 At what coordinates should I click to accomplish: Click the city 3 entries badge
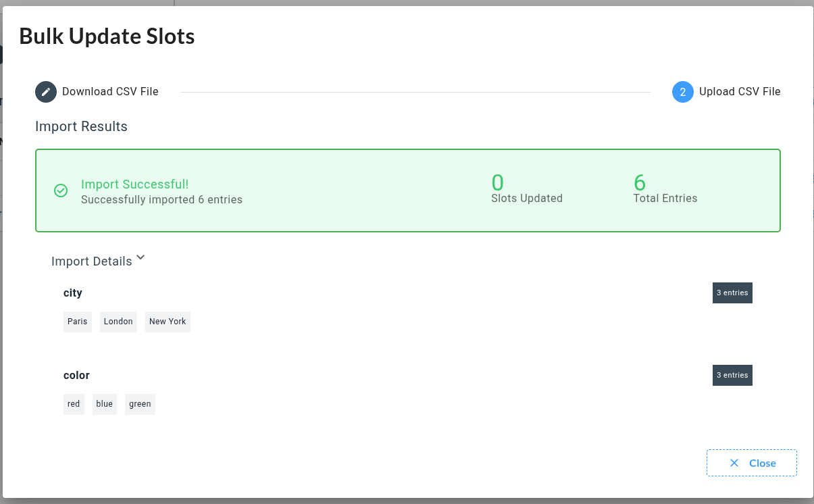tap(732, 293)
